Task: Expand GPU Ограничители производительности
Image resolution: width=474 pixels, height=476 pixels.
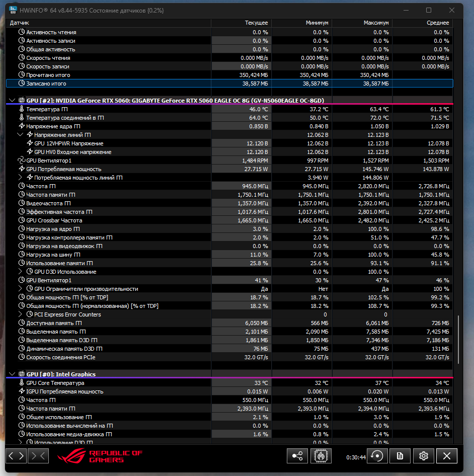Action: 20,288
